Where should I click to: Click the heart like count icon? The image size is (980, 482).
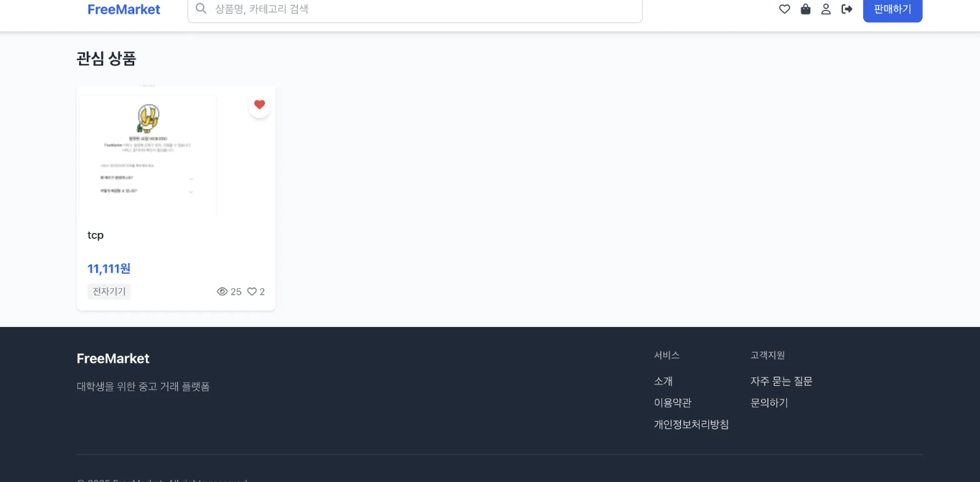click(x=252, y=292)
